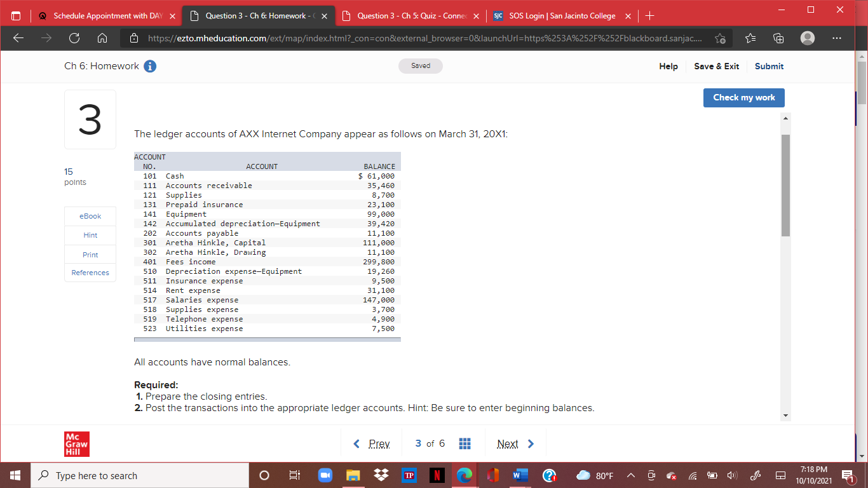Switch to Ch 5 Quiz tab

(410, 16)
